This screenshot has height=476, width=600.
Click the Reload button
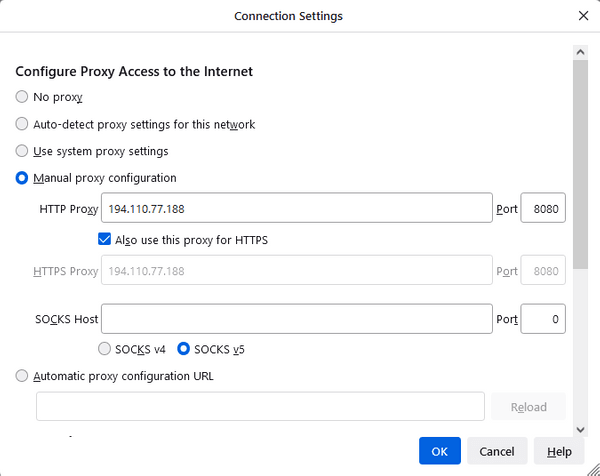pos(528,406)
